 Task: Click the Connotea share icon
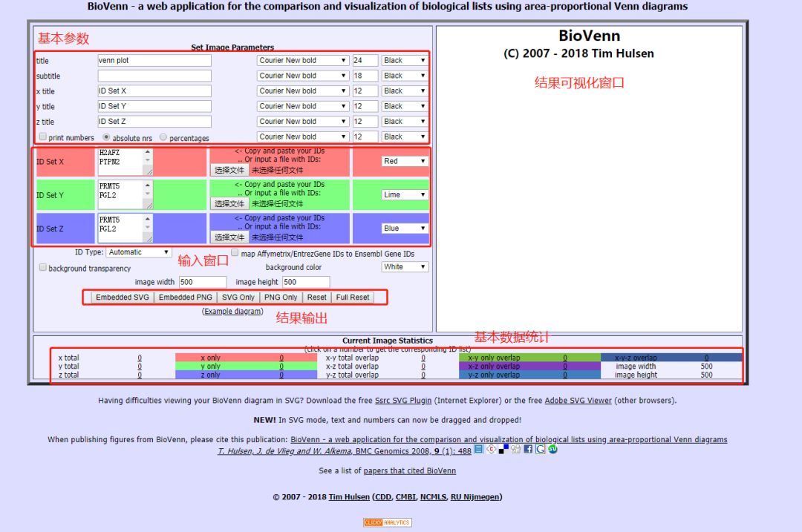tap(491, 449)
